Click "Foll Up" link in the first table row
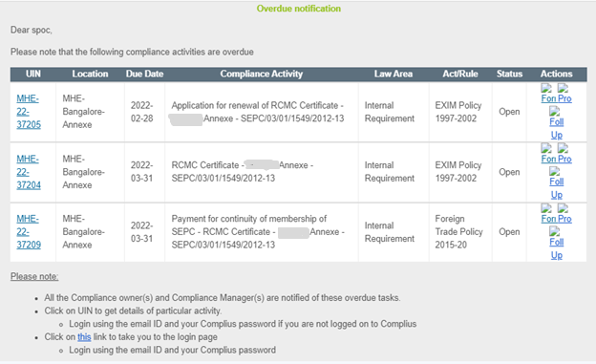The image size is (596, 364). 557,128
